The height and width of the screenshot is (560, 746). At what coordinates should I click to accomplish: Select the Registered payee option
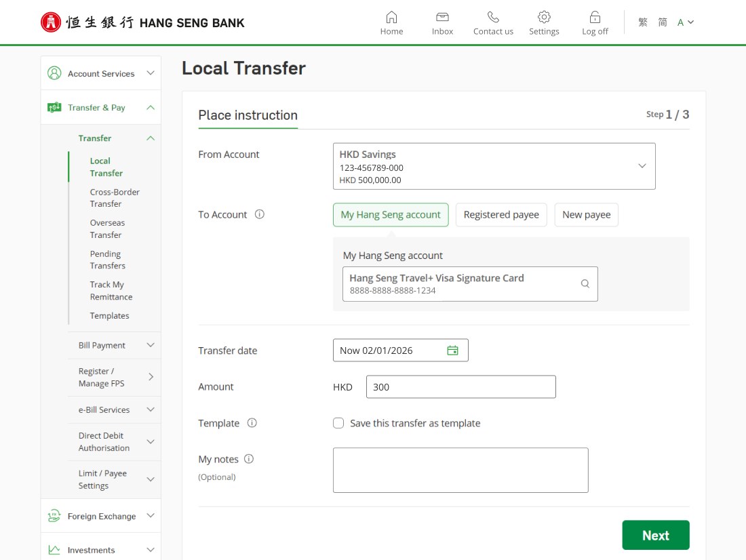[501, 214]
